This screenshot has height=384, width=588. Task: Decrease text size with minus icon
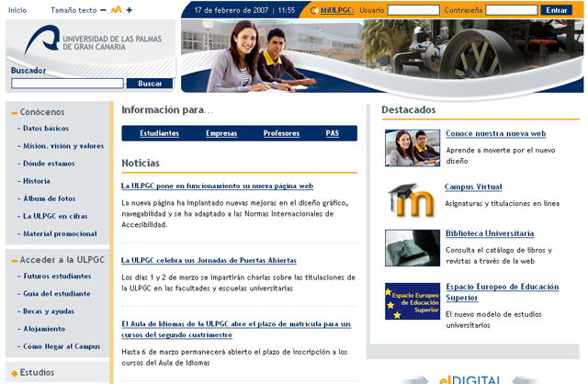tap(103, 10)
